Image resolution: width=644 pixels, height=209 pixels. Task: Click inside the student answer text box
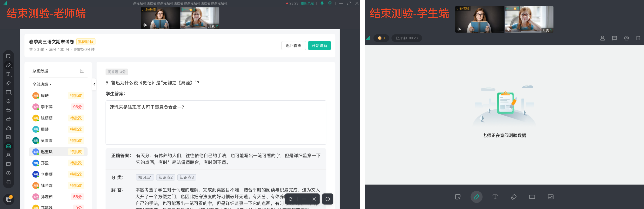[x=216, y=122]
